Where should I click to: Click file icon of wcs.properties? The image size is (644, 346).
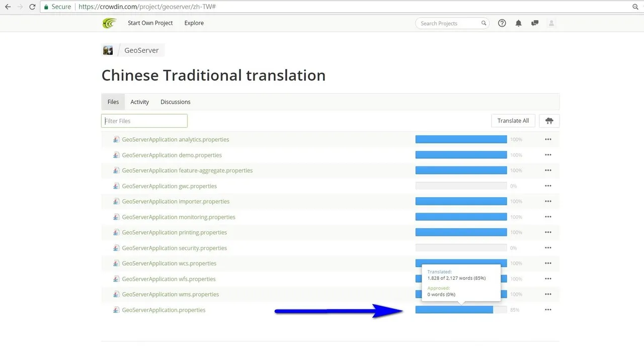point(116,263)
